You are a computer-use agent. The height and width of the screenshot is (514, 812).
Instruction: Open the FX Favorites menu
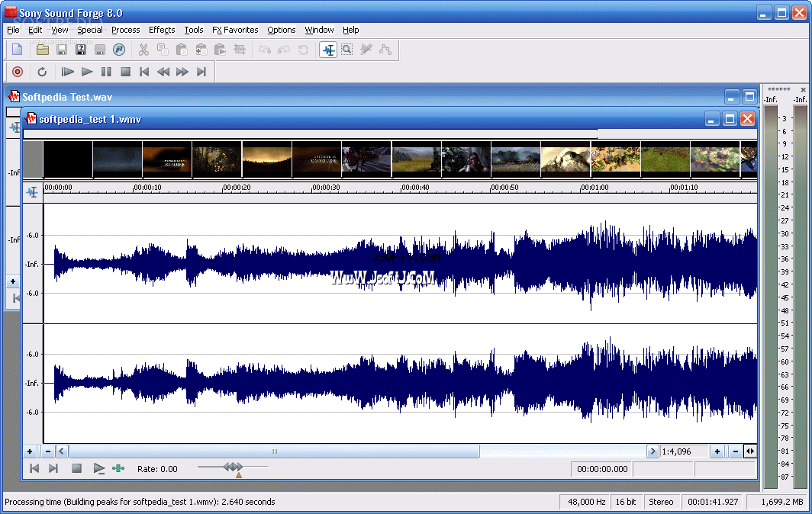tap(235, 30)
